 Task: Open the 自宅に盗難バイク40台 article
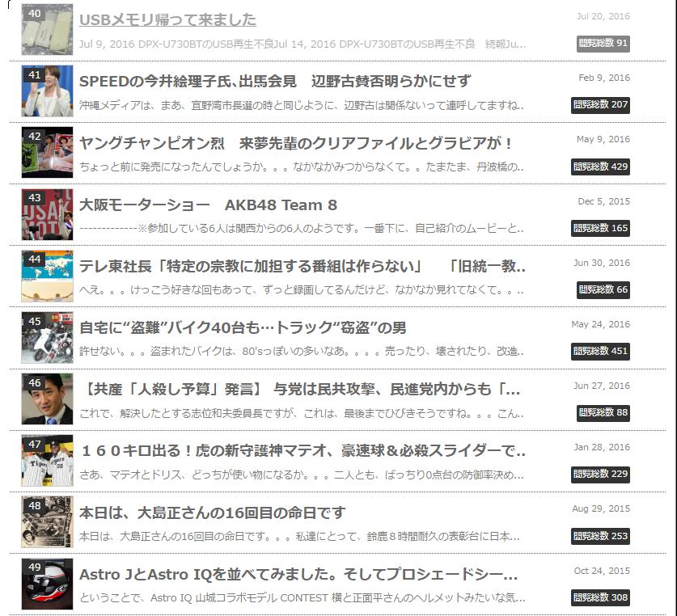(243, 327)
